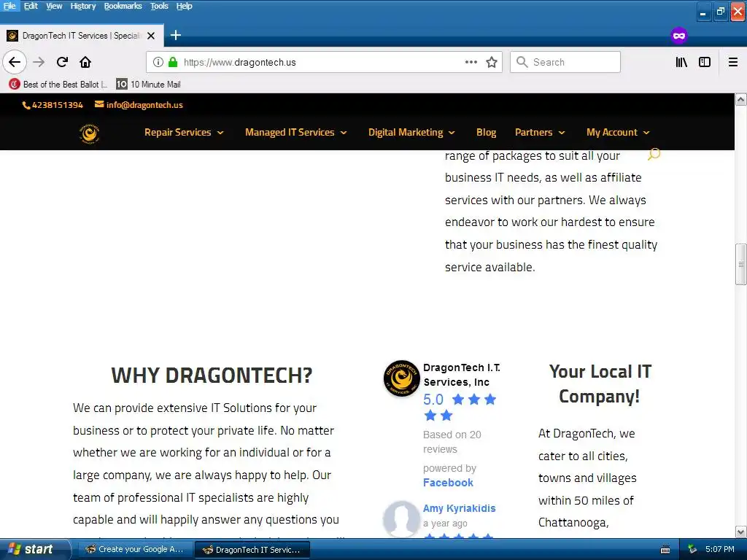The width and height of the screenshot is (747, 560).
Task: Click the info@dragontech.us email link
Action: point(139,105)
